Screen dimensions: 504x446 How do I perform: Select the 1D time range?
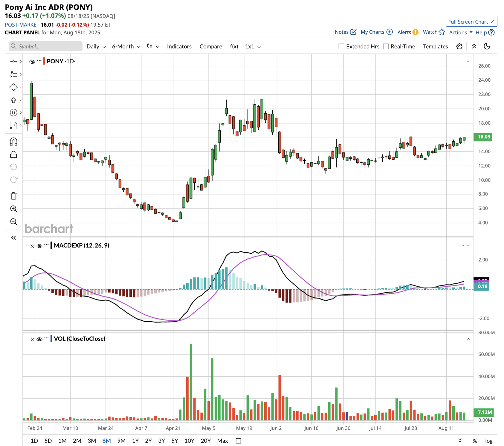[34, 441]
